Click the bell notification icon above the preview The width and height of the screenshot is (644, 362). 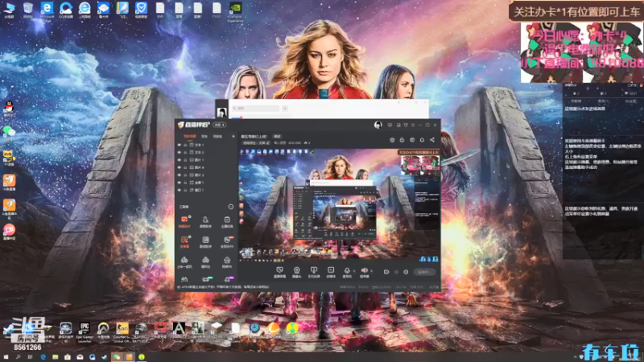pos(422,140)
